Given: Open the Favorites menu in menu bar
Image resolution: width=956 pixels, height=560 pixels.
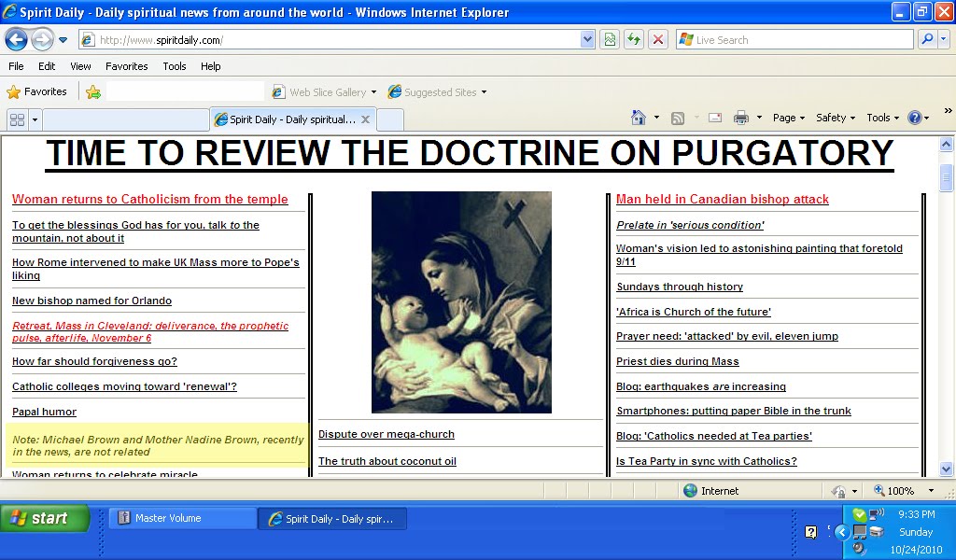Looking at the screenshot, I should pyautogui.click(x=127, y=66).
